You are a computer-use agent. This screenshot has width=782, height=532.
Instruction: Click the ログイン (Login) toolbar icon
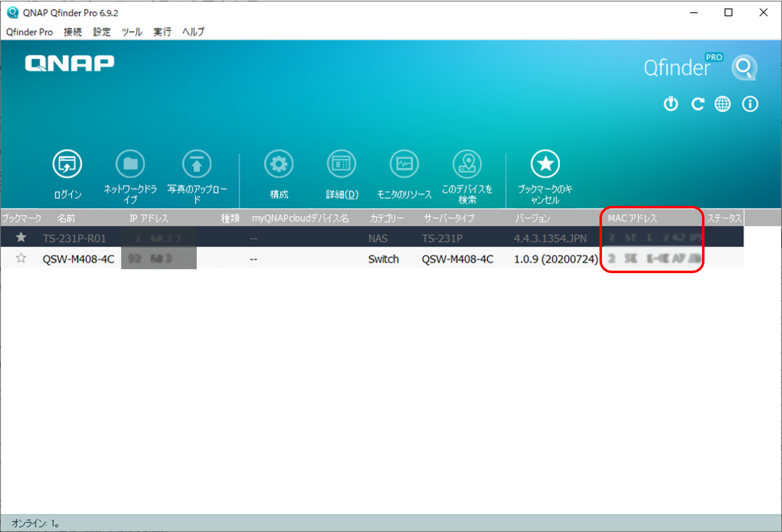pyautogui.click(x=67, y=164)
